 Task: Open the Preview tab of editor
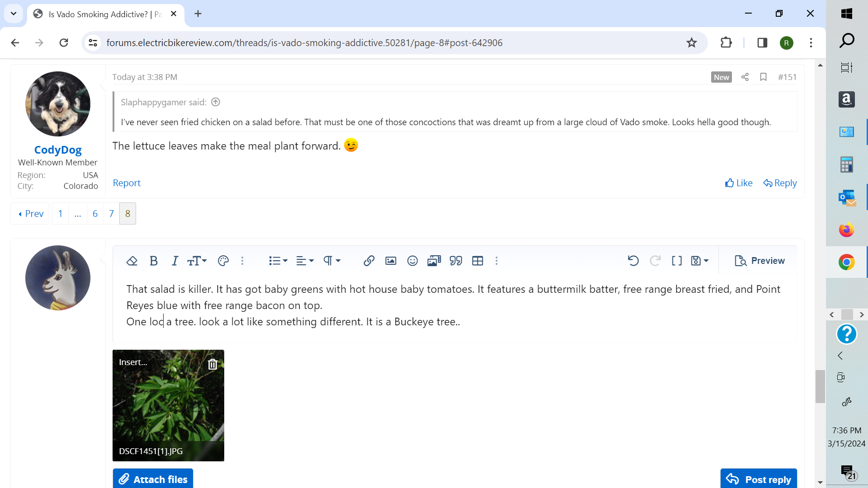click(x=759, y=261)
